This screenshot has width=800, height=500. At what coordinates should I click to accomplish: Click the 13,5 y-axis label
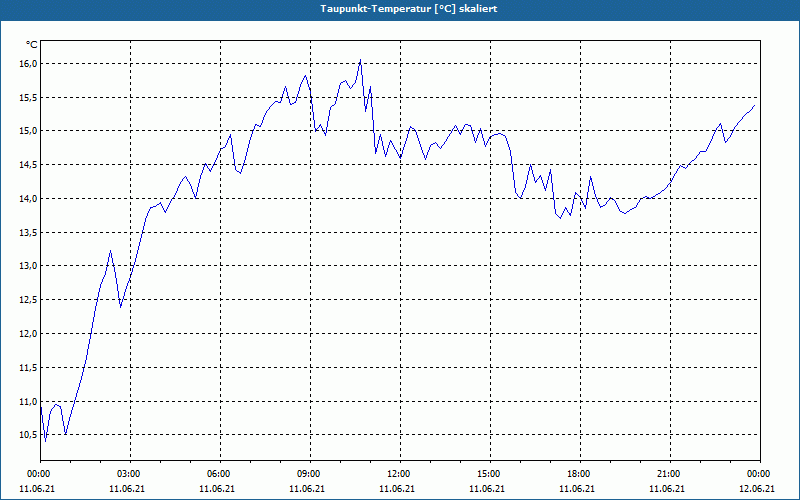pyautogui.click(x=29, y=232)
